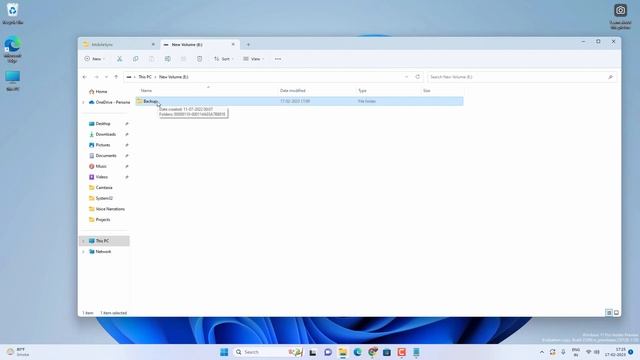Open the See more ellipsis menu
Screen dimensions: 640x360
278,59
